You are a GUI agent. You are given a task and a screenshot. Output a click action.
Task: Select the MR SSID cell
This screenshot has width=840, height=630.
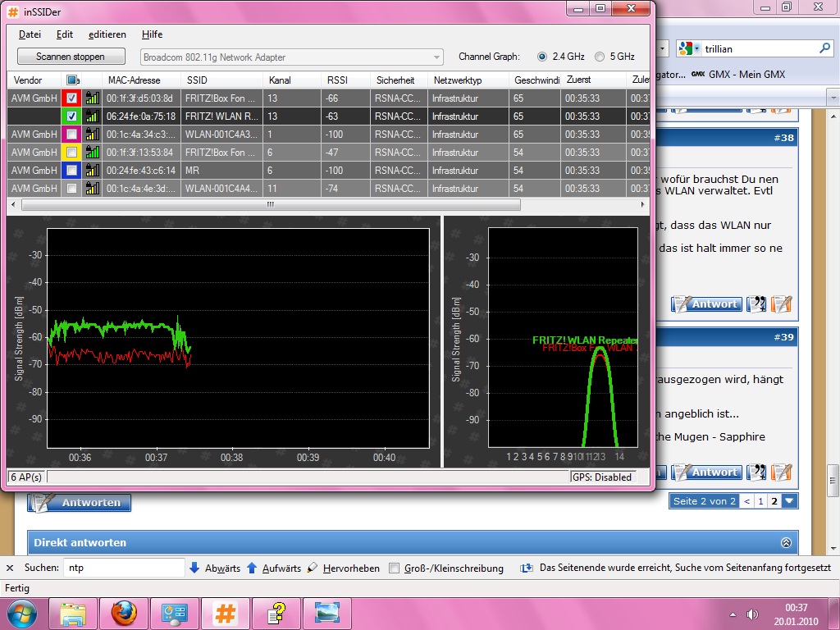pos(221,171)
